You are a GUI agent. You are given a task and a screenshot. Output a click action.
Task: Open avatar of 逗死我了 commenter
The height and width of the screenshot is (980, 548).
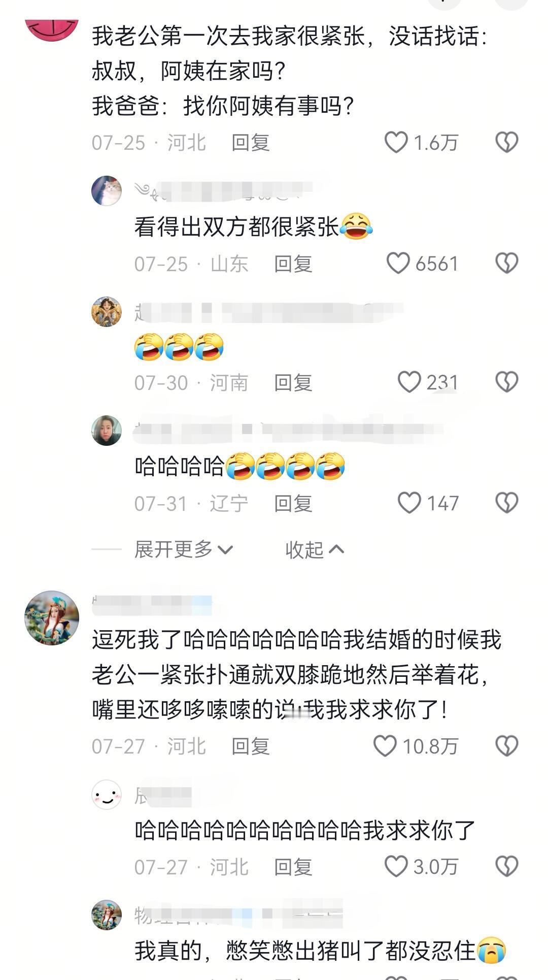coord(52,617)
